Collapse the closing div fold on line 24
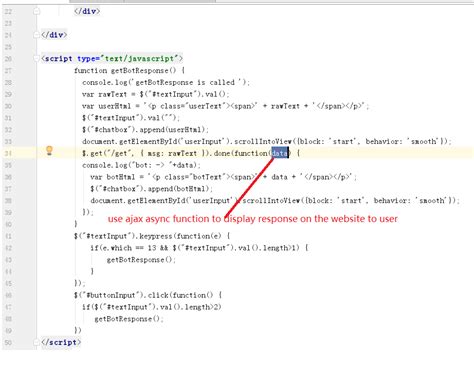The width and height of the screenshot is (474, 366). coord(37,35)
